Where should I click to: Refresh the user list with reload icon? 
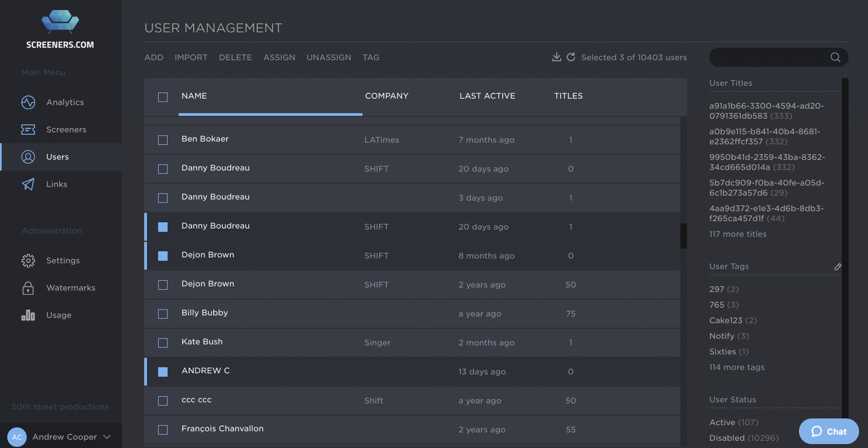point(571,57)
